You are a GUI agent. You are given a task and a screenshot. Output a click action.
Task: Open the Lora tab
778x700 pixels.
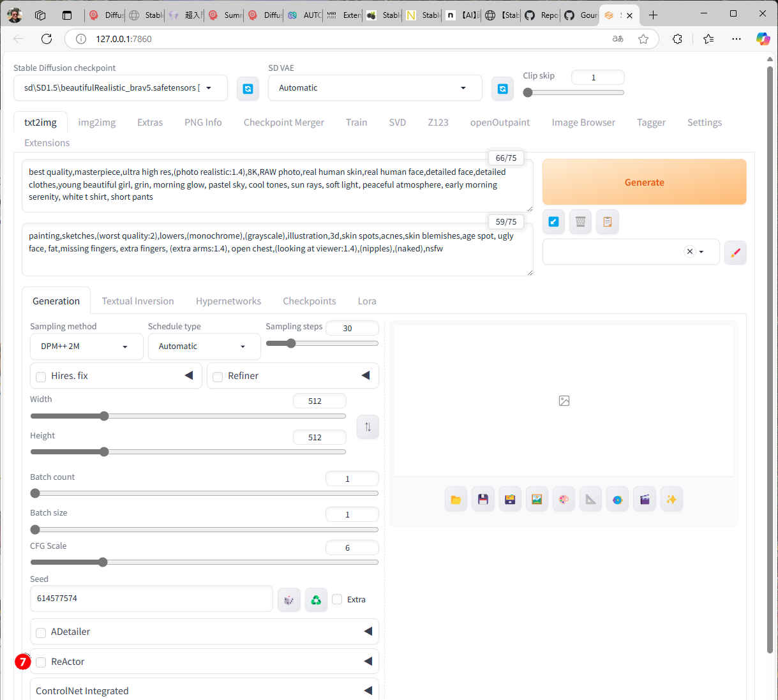tap(367, 301)
